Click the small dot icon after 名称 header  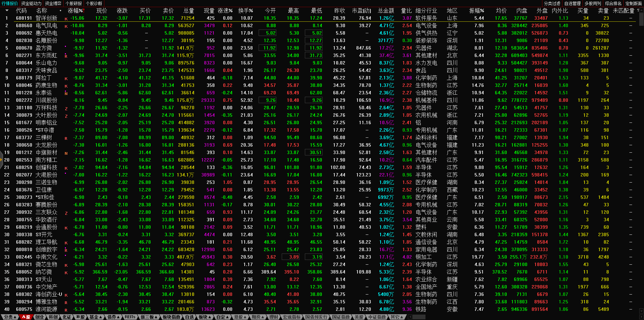[x=60, y=11]
